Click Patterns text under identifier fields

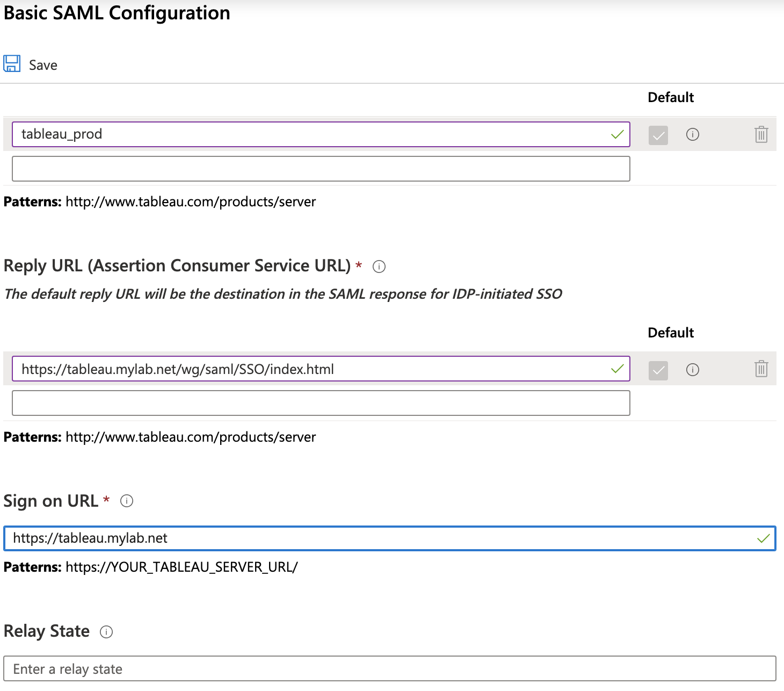(x=159, y=202)
